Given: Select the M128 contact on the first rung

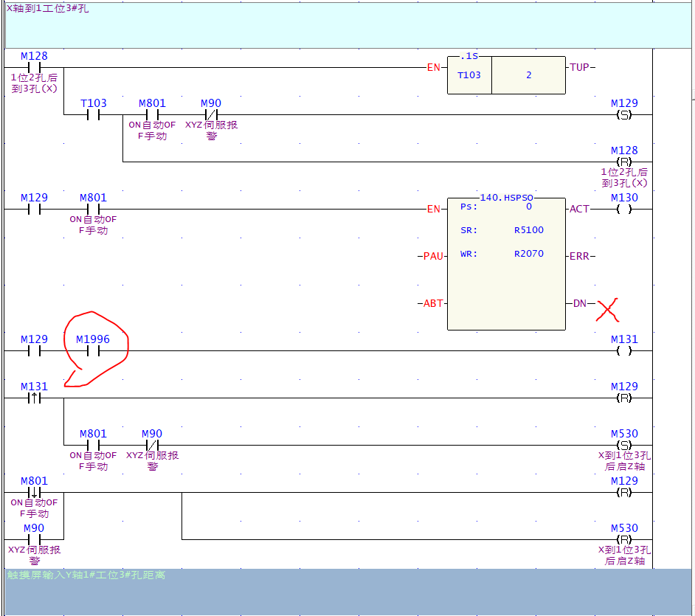Looking at the screenshot, I should 34,68.
